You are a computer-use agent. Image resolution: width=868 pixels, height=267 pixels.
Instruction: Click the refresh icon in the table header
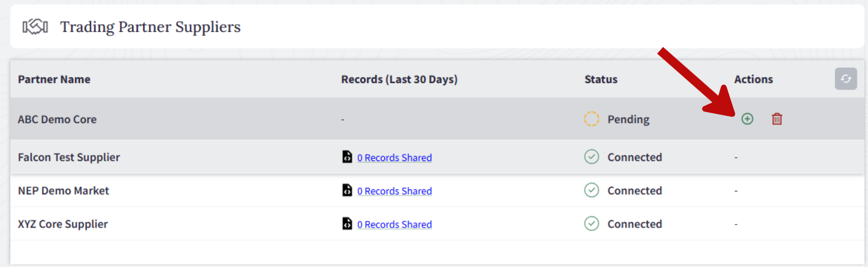(846, 79)
